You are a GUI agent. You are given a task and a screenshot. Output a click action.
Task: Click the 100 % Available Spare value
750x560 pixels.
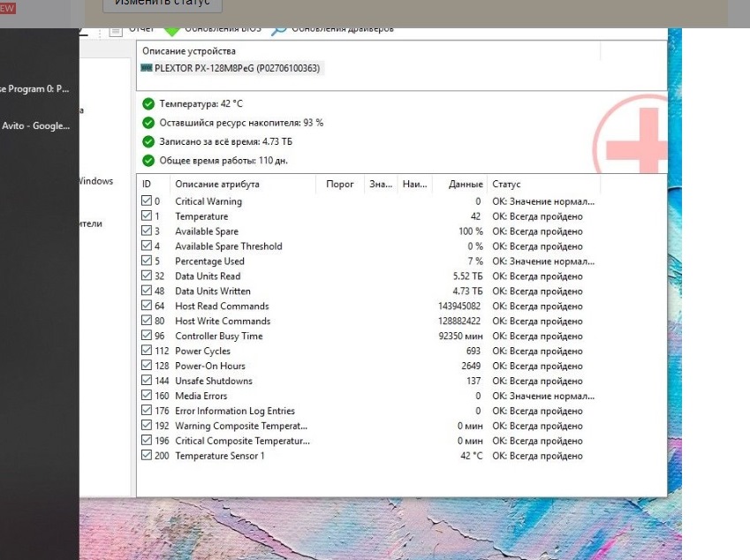click(x=471, y=231)
